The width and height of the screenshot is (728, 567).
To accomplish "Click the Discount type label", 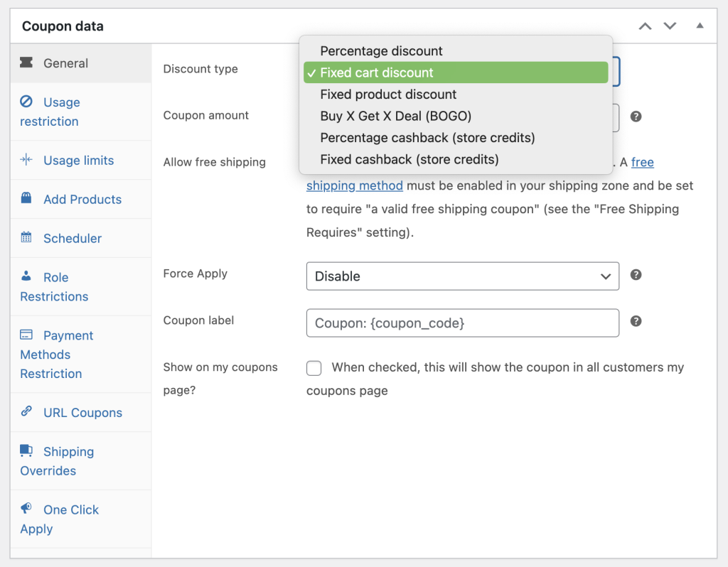I will [x=200, y=69].
